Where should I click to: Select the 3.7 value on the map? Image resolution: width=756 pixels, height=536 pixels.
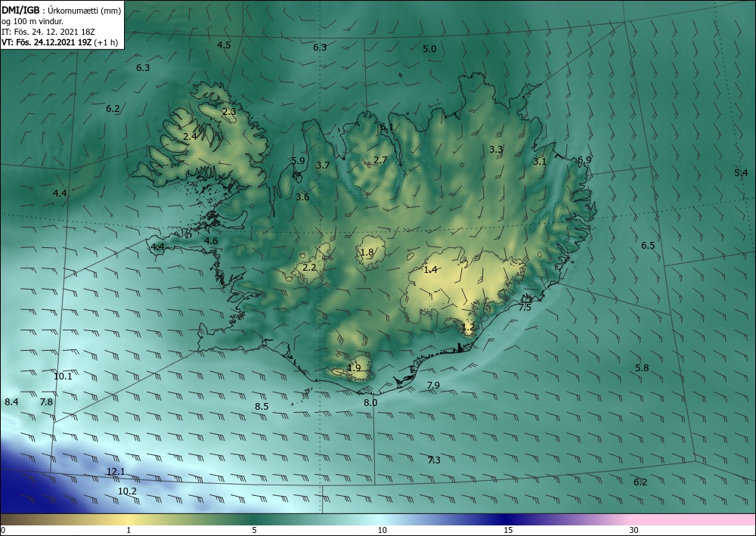[x=323, y=166]
